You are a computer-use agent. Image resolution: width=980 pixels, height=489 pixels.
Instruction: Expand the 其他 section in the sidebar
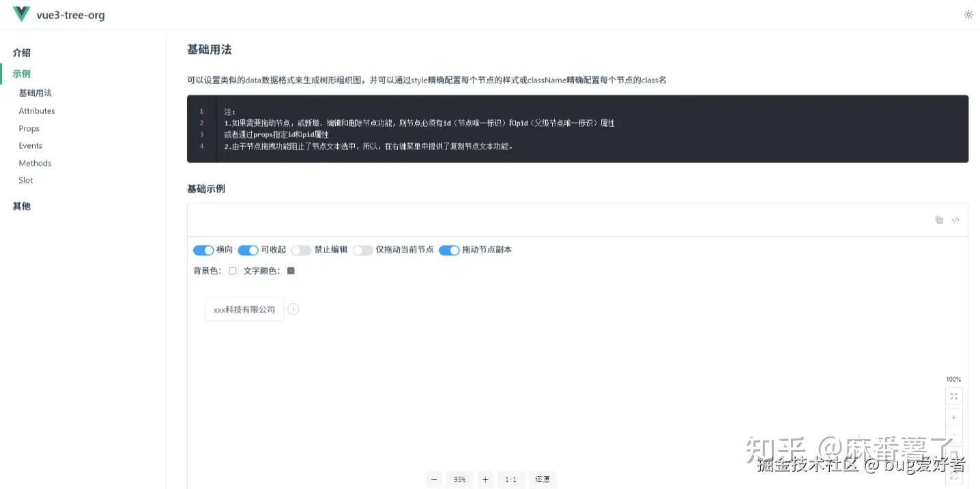pos(21,205)
